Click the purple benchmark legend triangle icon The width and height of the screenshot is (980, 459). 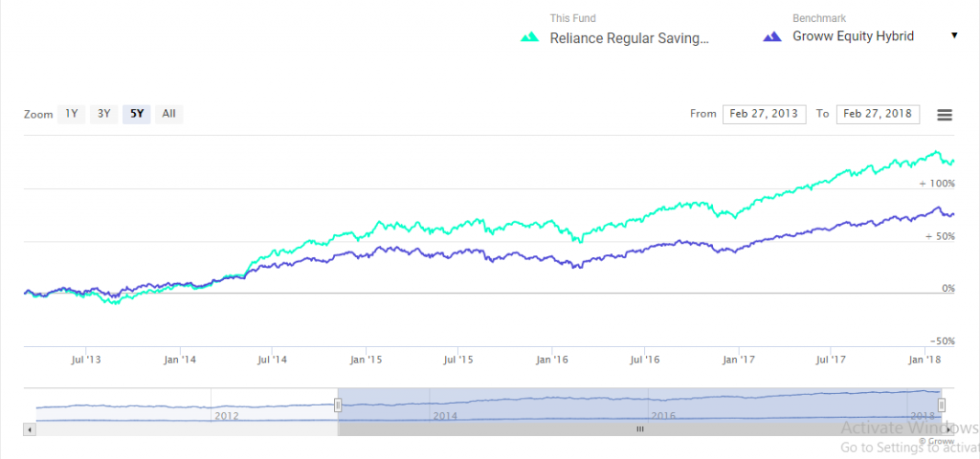point(771,37)
